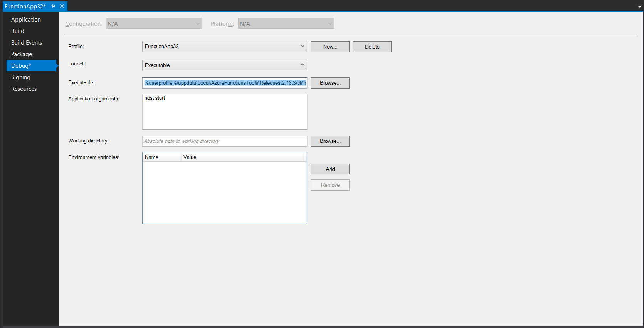This screenshot has width=644, height=328.
Task: Focus the Executable path field
Action: [225, 83]
